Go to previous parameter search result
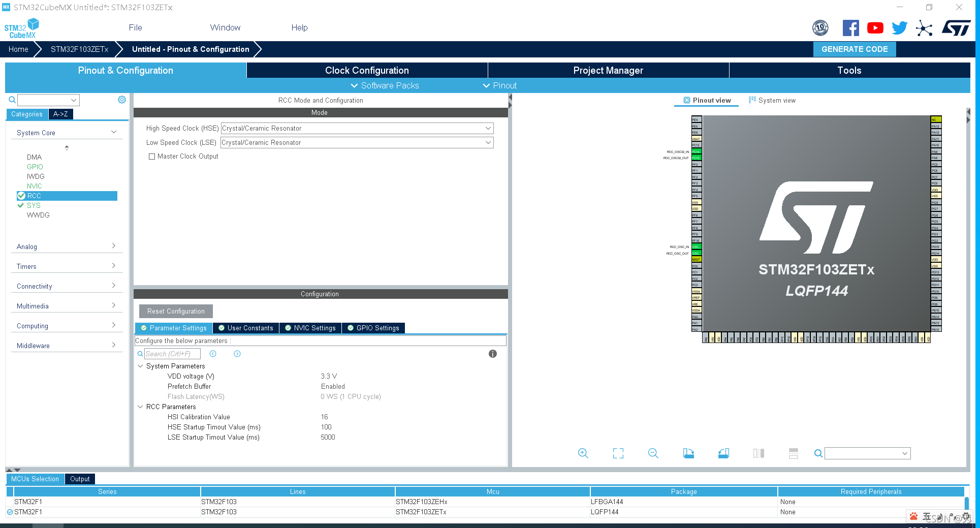This screenshot has width=980, height=528. click(x=213, y=354)
